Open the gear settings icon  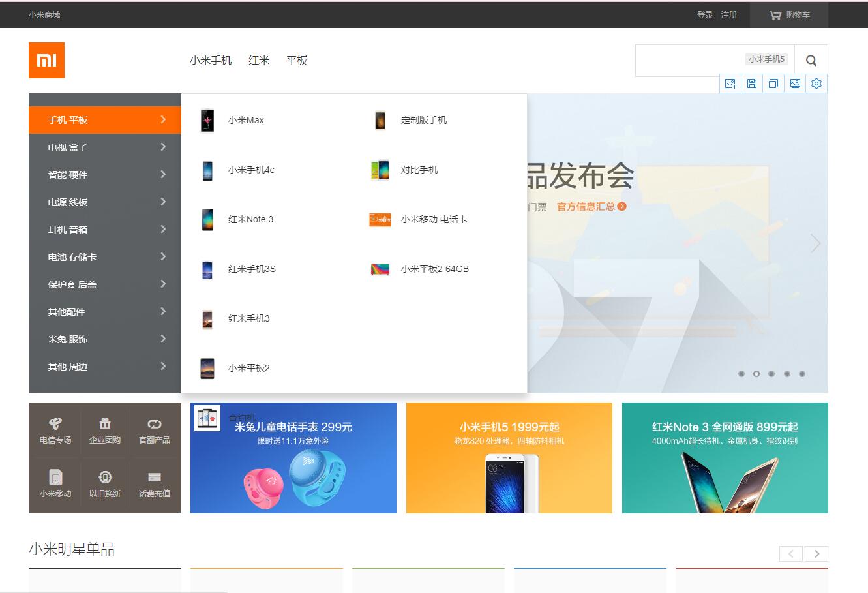(x=816, y=84)
